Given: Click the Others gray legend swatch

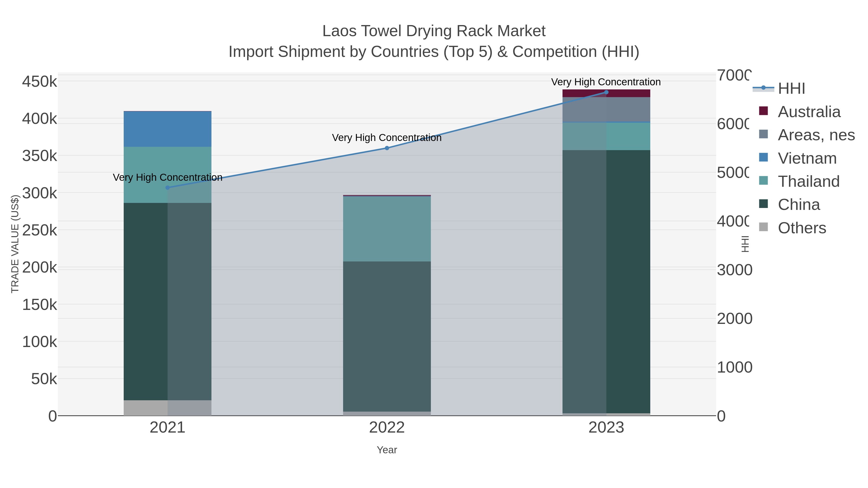Looking at the screenshot, I should [763, 227].
